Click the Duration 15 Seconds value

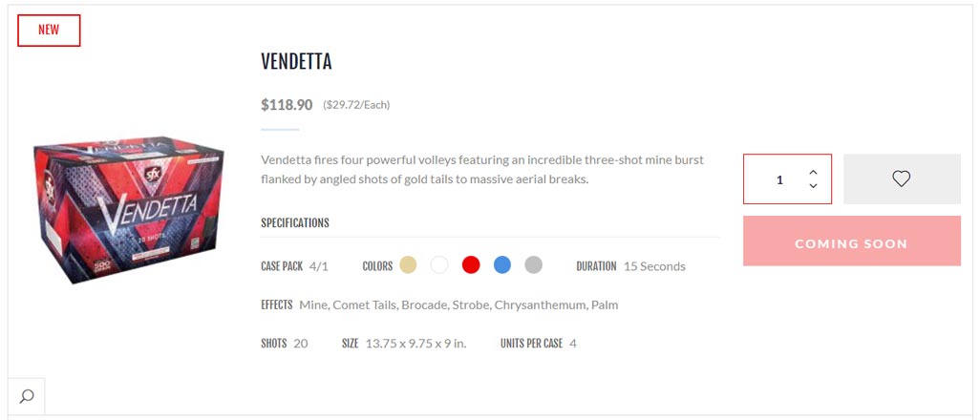tap(654, 266)
